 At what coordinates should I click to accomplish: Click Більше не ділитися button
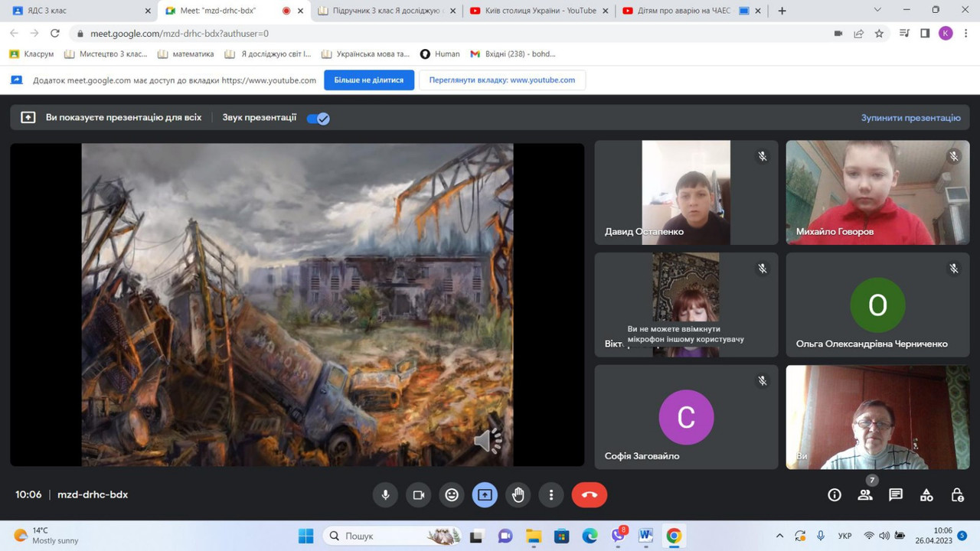(x=369, y=80)
